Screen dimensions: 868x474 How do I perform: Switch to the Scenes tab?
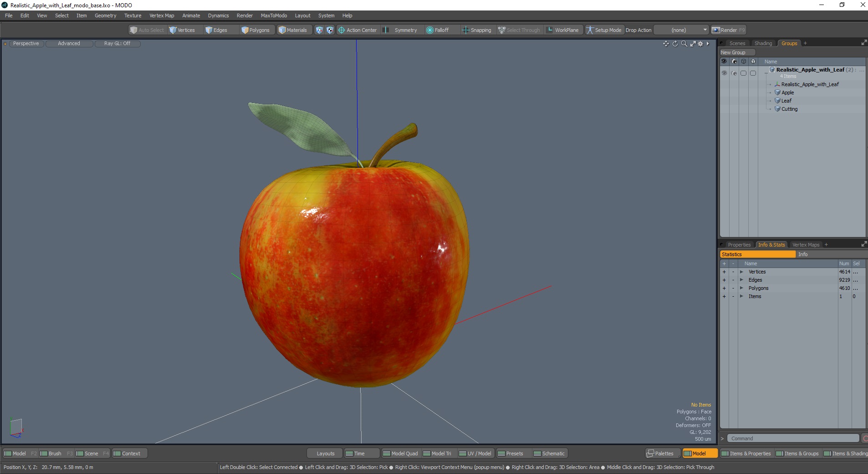737,43
